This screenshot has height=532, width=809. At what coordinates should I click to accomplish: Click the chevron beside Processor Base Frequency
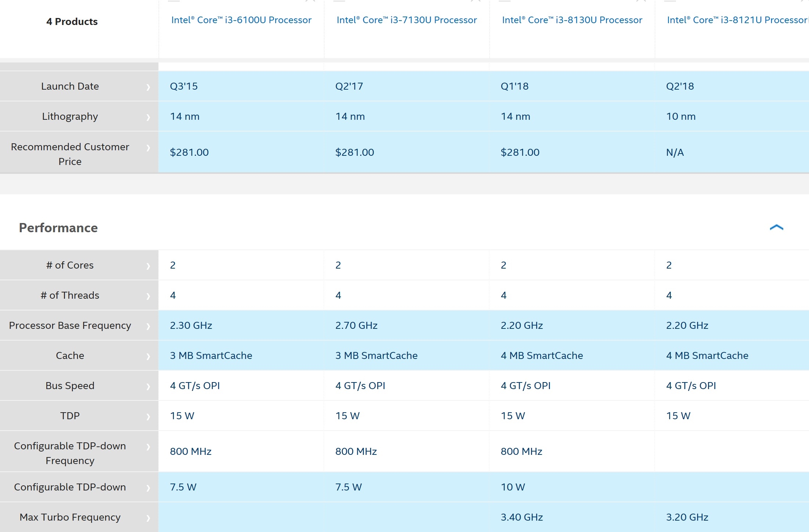[148, 326]
